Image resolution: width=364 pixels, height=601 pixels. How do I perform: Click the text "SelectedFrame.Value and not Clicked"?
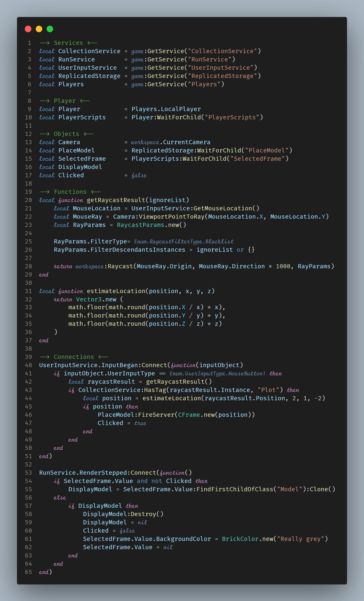click(128, 481)
